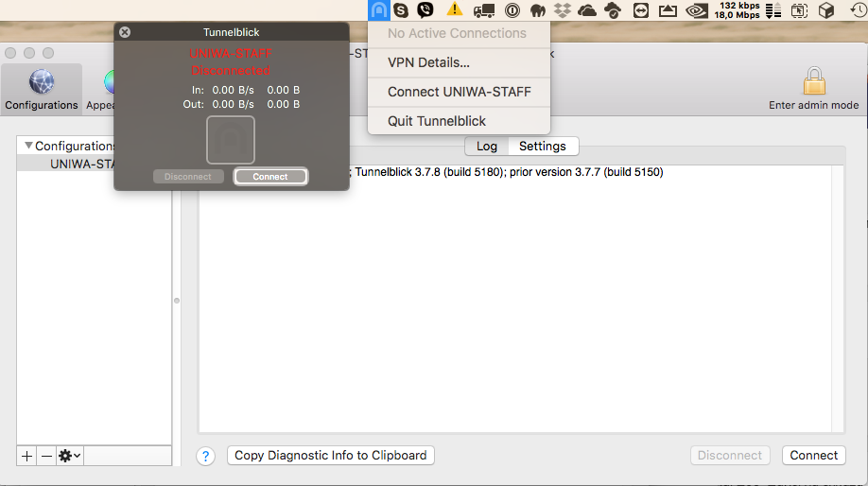Screen dimensions: 868x486
Task: Switch to the Settings tab
Action: pyautogui.click(x=543, y=147)
